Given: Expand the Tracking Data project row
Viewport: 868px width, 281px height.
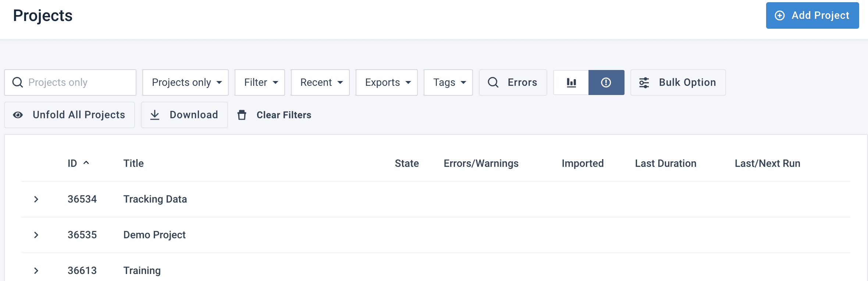Looking at the screenshot, I should coord(36,199).
